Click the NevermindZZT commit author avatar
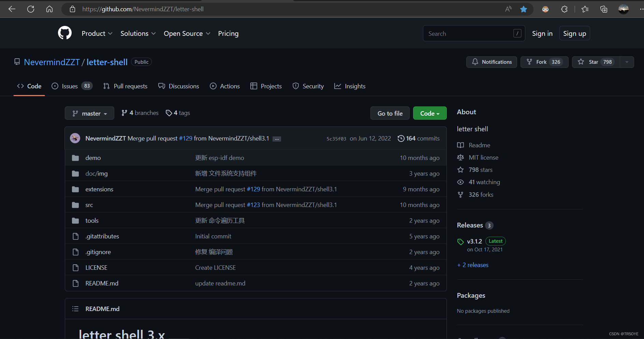644x339 pixels. pyautogui.click(x=75, y=138)
